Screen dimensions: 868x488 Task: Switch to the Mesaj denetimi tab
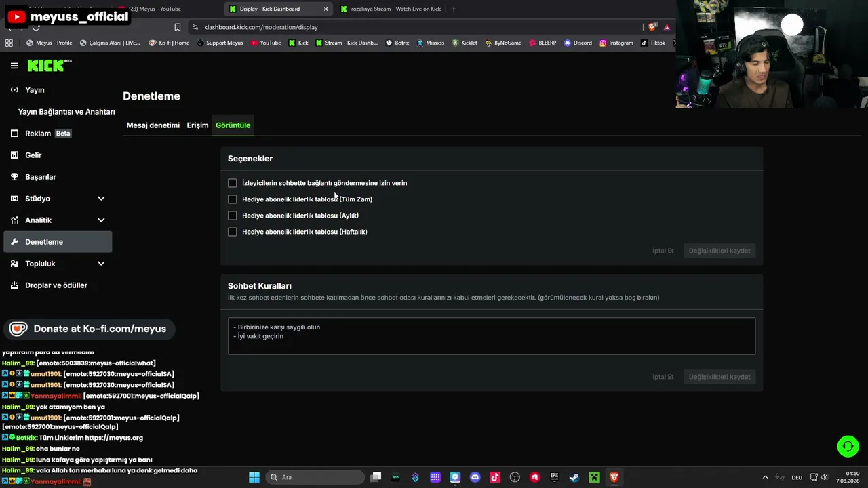153,125
